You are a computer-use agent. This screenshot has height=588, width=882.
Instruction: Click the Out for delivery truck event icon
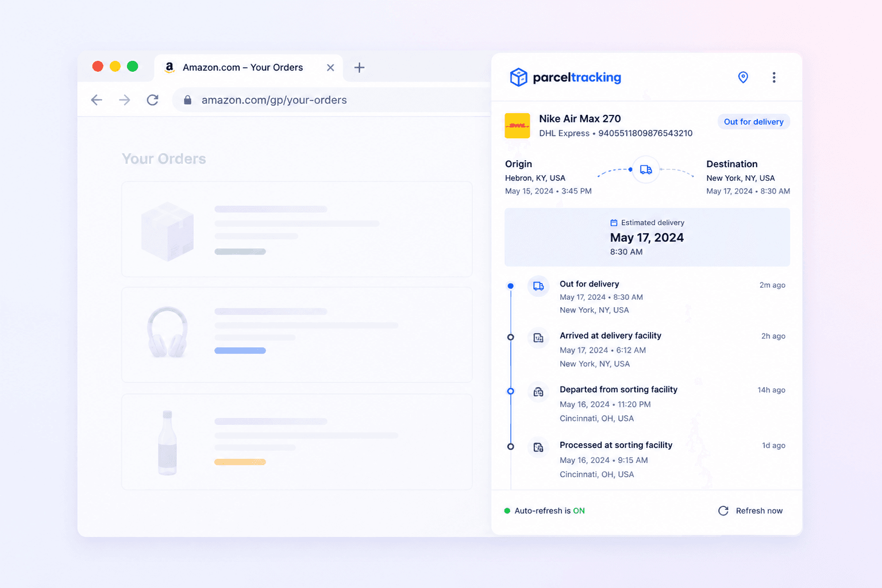538,286
